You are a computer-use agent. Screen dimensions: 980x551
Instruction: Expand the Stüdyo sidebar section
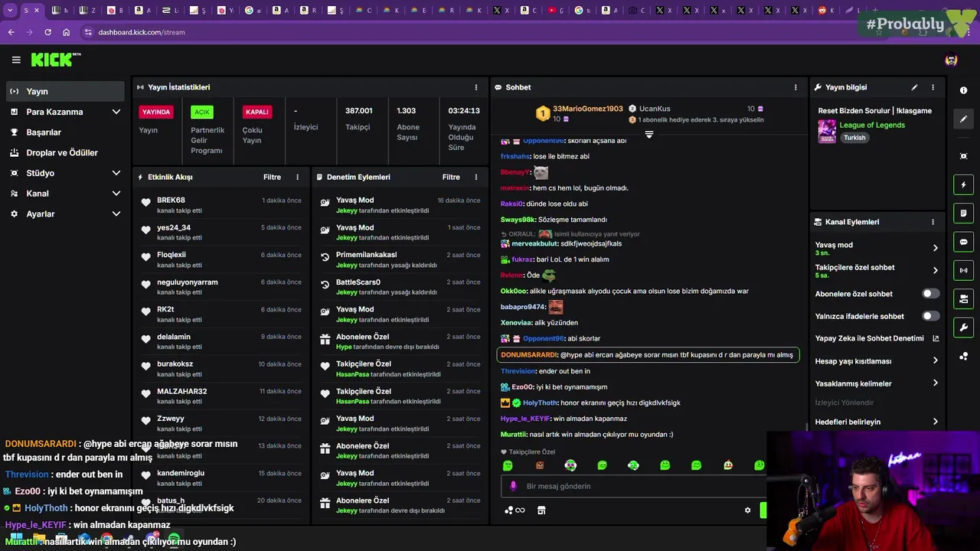tap(66, 173)
